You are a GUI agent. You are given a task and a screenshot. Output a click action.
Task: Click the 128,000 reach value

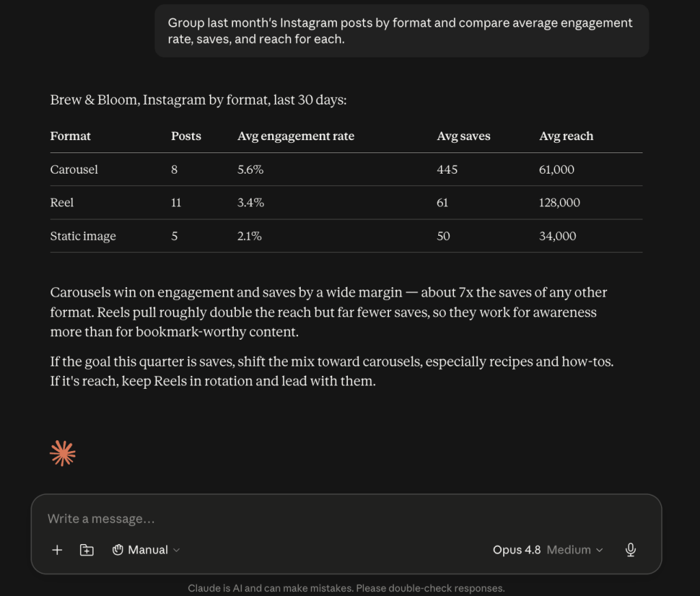(559, 203)
